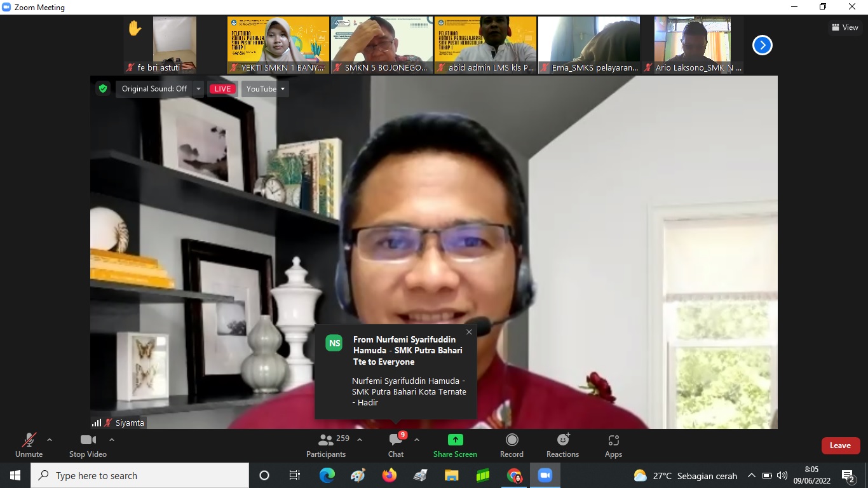Open File Explorer from the taskbar
Viewport: 868px width, 488px height.
(451, 475)
